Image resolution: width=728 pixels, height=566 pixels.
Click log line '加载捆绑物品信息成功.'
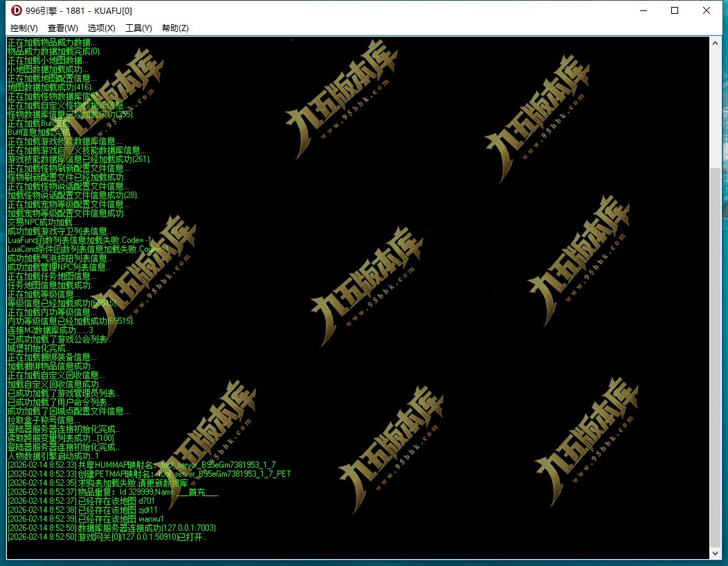50,366
